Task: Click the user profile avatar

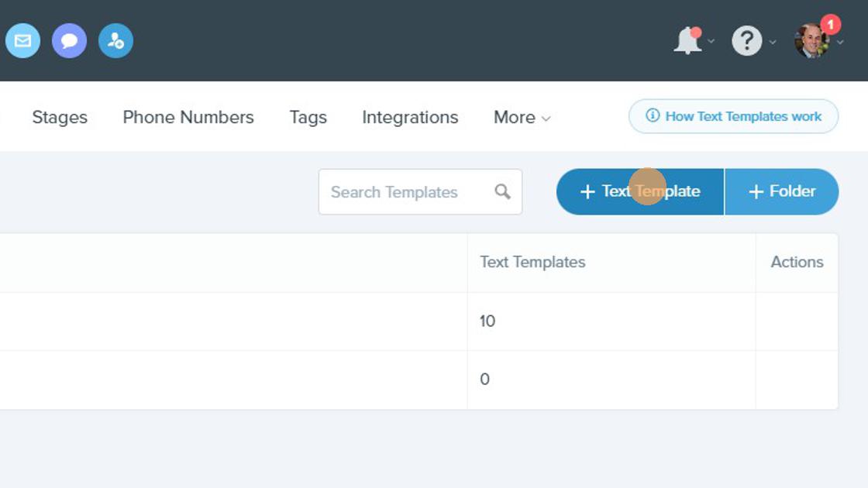Action: (x=811, y=40)
